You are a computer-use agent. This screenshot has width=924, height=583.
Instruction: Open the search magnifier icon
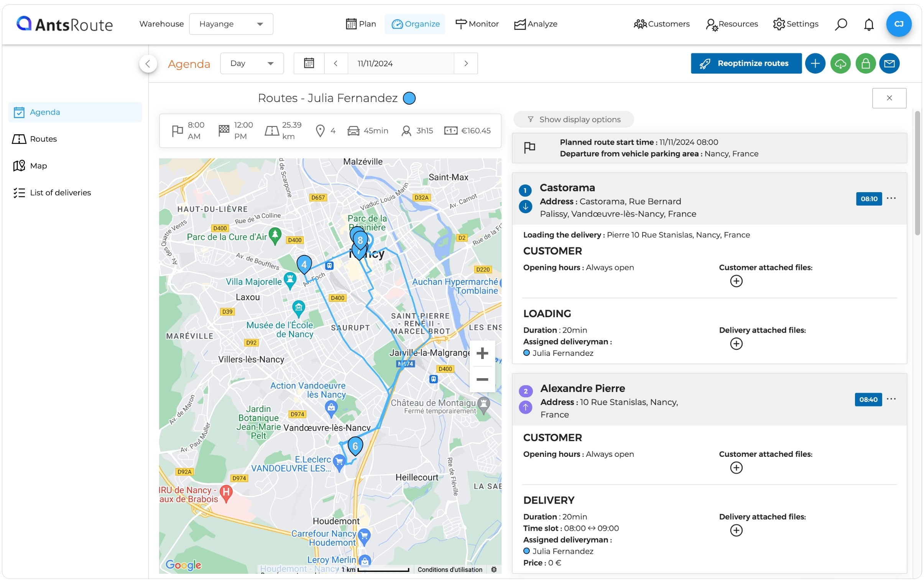coord(841,24)
